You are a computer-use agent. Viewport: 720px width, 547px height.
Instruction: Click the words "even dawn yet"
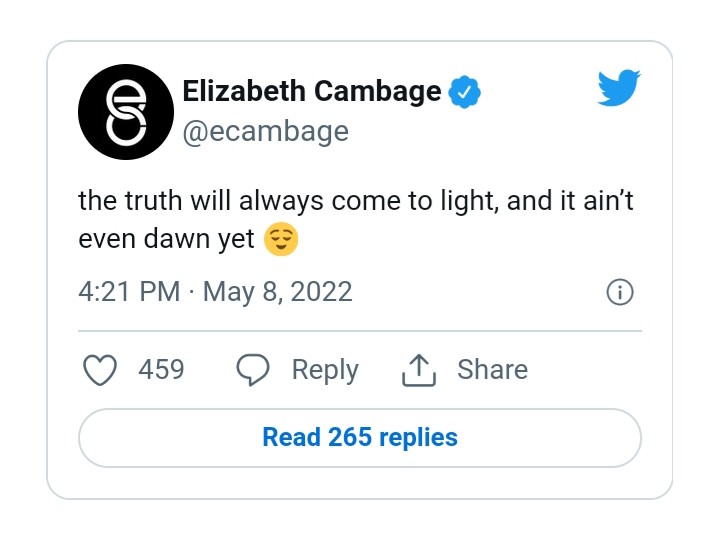click(167, 241)
